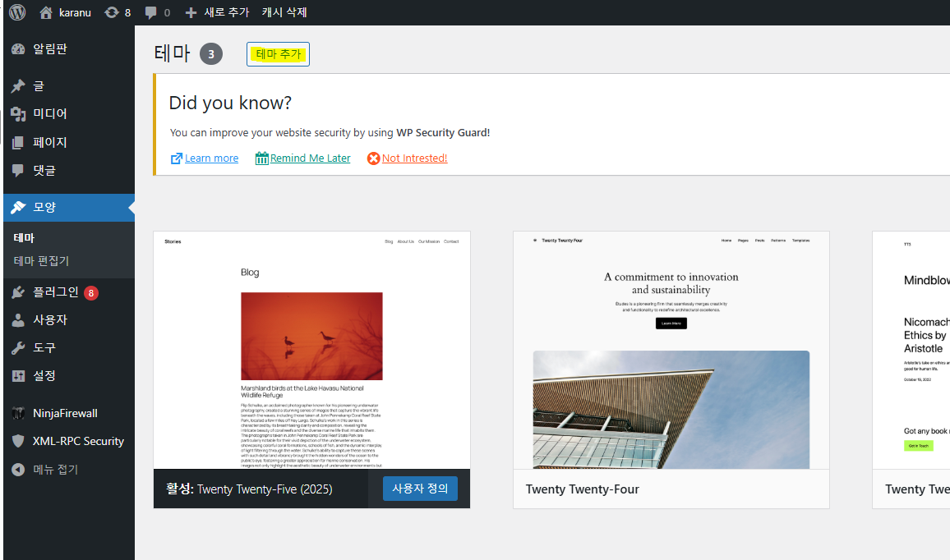Viewport: 950px width, 560px height.
Task: Follow the Learn more link
Action: point(211,158)
